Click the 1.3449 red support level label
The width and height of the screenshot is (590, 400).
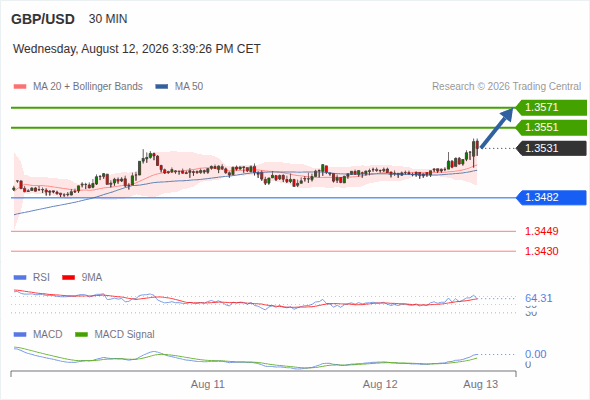tap(541, 231)
